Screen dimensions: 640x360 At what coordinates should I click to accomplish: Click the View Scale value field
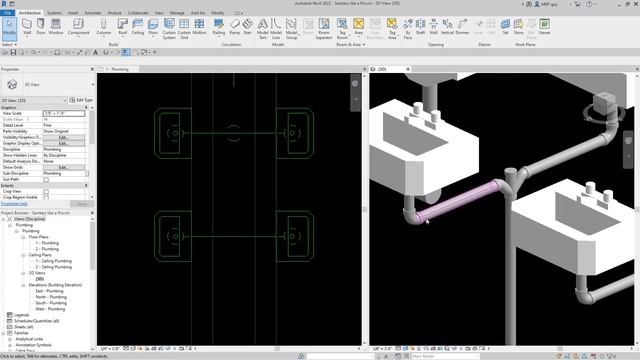point(64,113)
